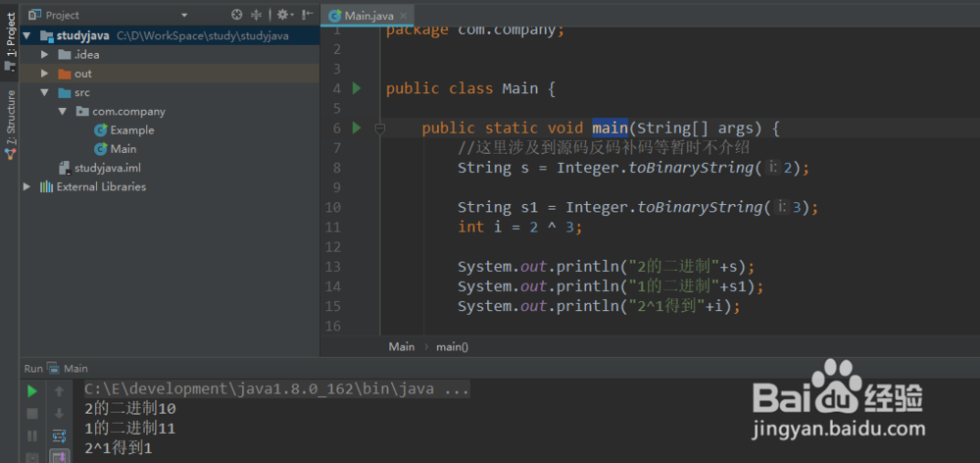Viewport: 980px width, 463px height.
Task: Click the Project panel title label
Action: click(x=63, y=15)
